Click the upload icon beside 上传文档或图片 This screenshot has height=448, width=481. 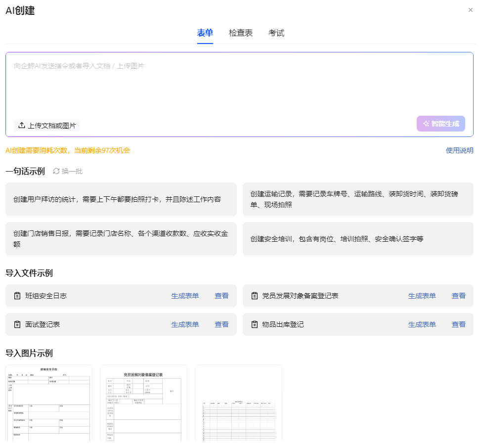click(x=22, y=126)
